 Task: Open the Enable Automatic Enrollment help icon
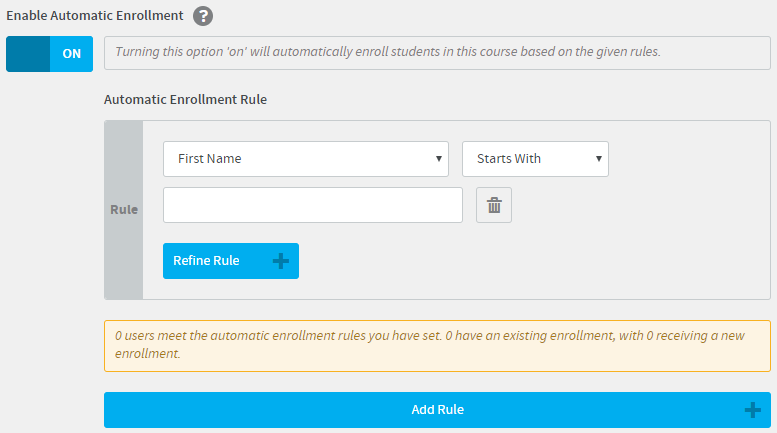tap(203, 16)
